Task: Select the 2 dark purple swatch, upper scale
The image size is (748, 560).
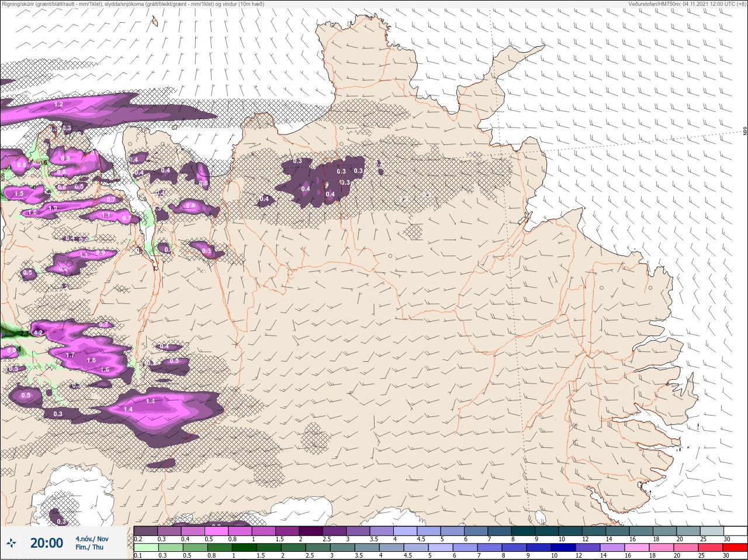Action: (x=311, y=531)
